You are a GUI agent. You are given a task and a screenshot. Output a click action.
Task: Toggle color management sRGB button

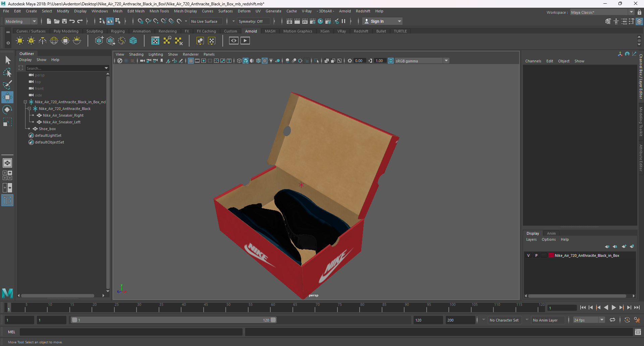click(391, 61)
